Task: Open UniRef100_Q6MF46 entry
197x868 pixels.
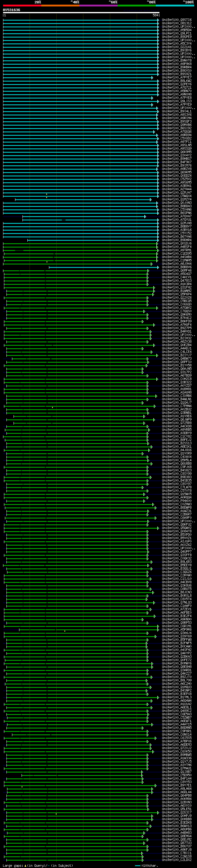Action: [x=177, y=271]
